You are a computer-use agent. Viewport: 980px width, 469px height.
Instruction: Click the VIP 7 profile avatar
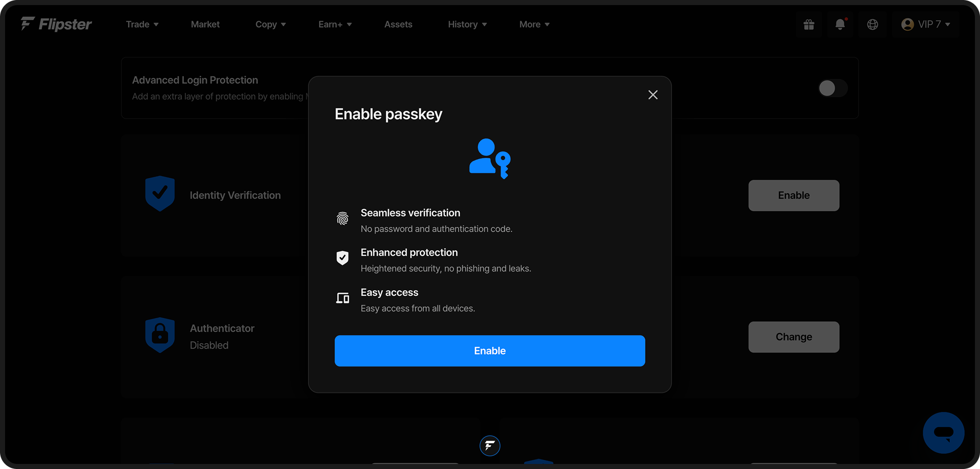pos(907,24)
